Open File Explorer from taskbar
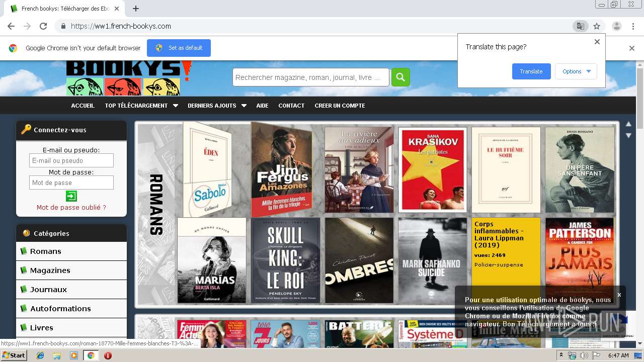Screen dimensions: 644x362 (x=57, y=355)
